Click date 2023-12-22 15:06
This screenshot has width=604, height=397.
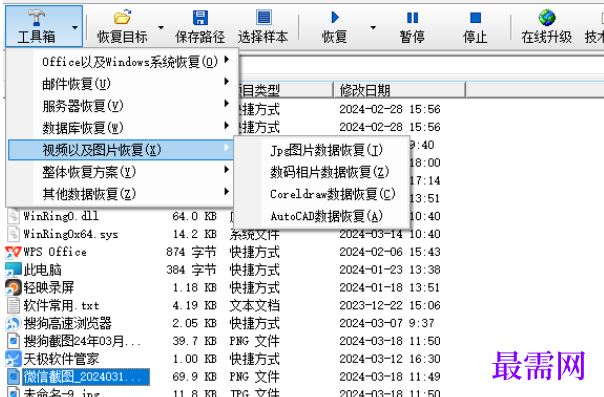[x=389, y=305]
